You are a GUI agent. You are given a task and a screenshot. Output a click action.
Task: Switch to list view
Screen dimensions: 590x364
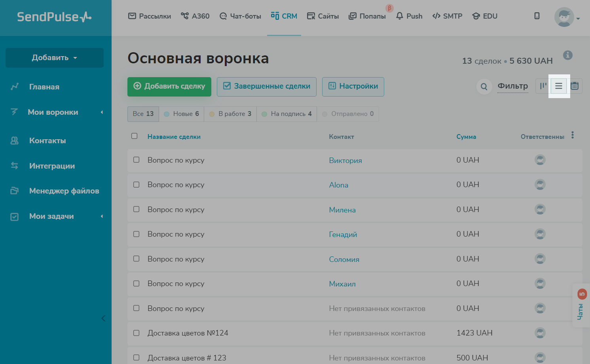559,86
